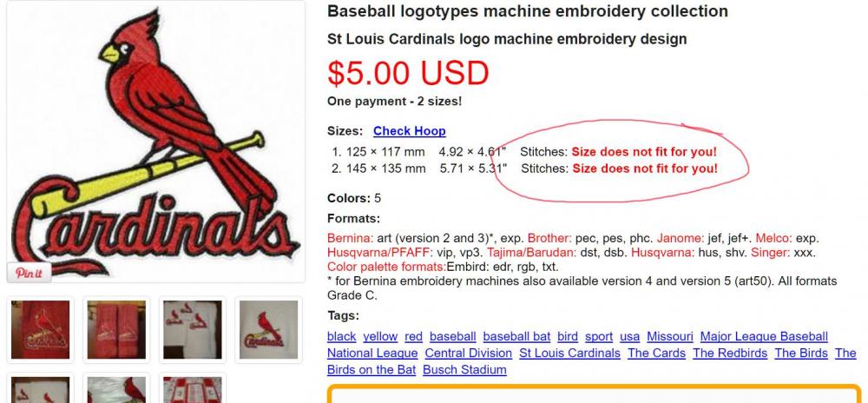Click the Pin it button on image
The image size is (868, 403).
point(29,273)
